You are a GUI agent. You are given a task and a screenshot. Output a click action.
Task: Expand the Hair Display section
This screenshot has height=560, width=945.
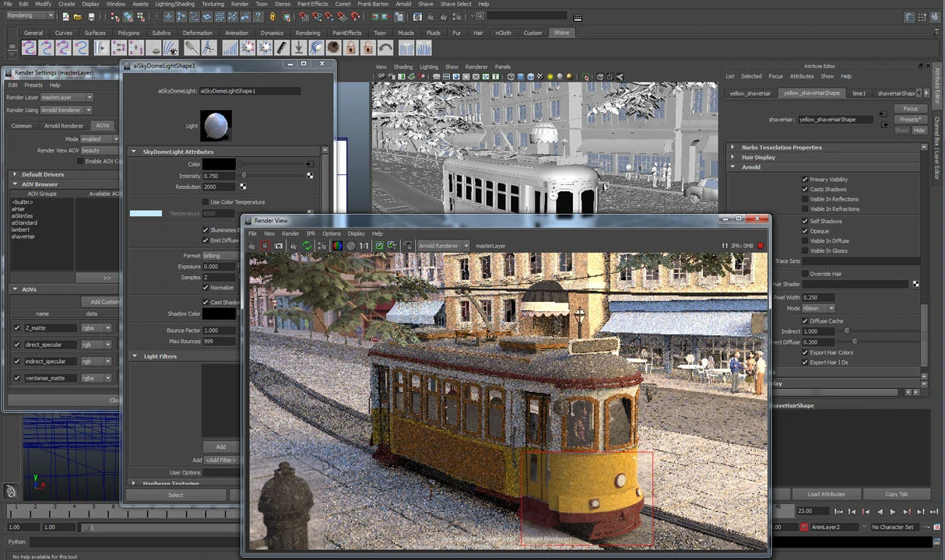coord(758,157)
